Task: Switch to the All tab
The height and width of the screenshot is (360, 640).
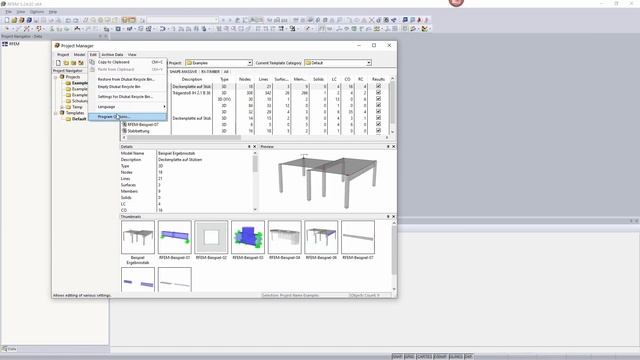Action: pos(226,71)
